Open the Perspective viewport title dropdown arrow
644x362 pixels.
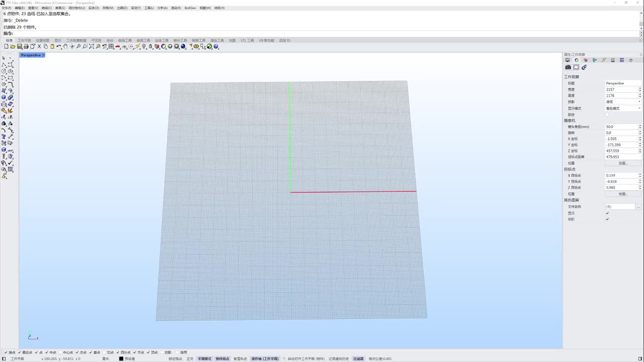(x=44, y=55)
